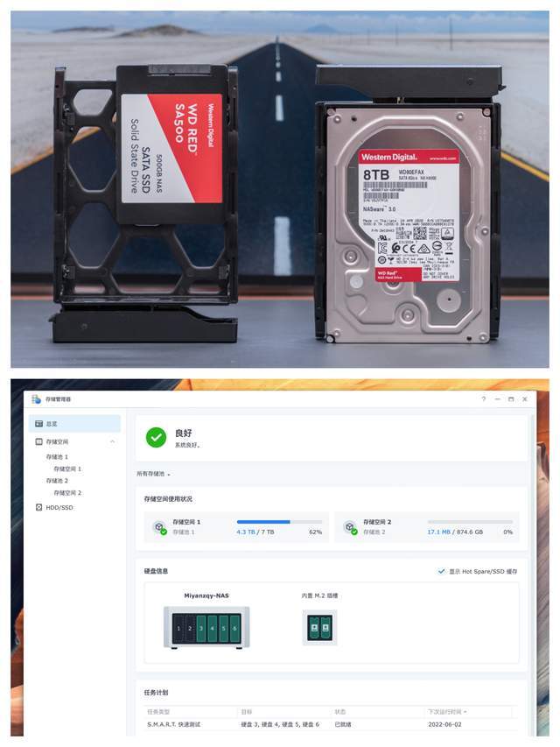
Task: Open the 所有存储池 filter dropdown
Action: [x=153, y=474]
